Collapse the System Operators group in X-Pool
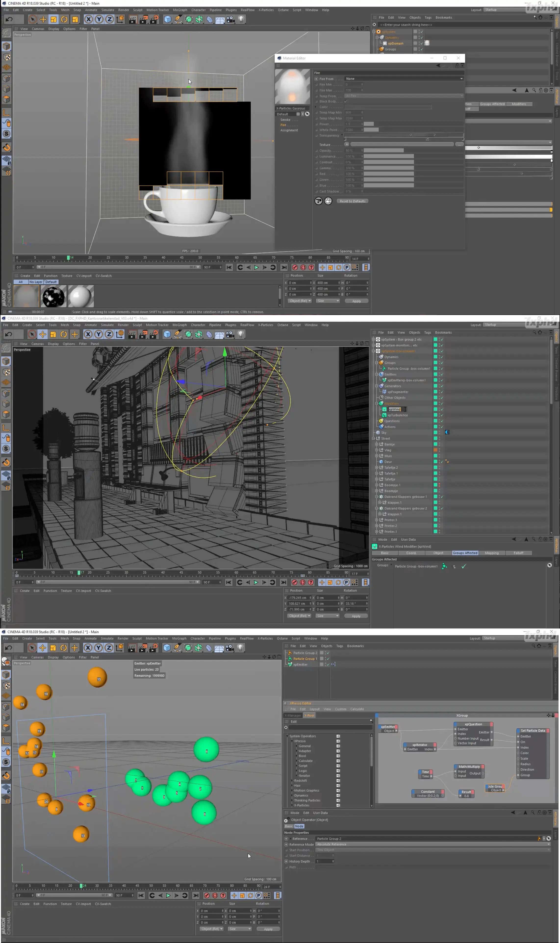560x943 pixels. [x=287, y=736]
